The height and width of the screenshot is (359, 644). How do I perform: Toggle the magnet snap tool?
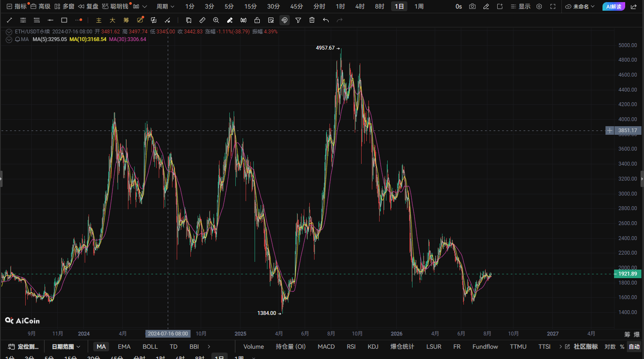pos(285,20)
